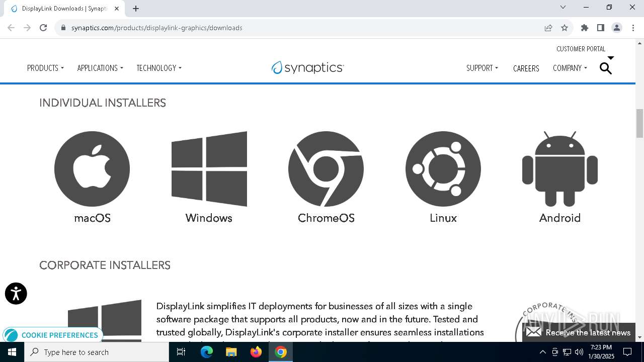Click the ChromeOS text label
This screenshot has width=644, height=362.
[x=326, y=218]
